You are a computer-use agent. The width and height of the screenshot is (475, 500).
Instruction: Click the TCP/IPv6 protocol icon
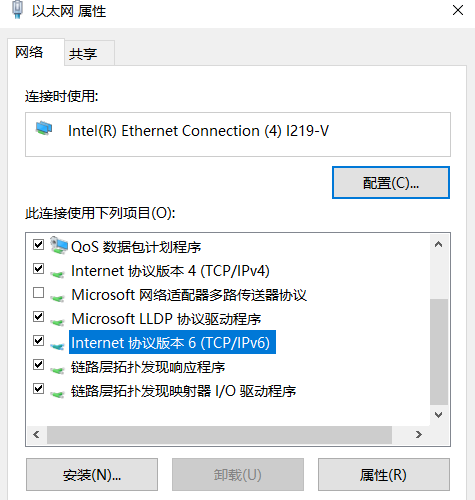click(57, 346)
